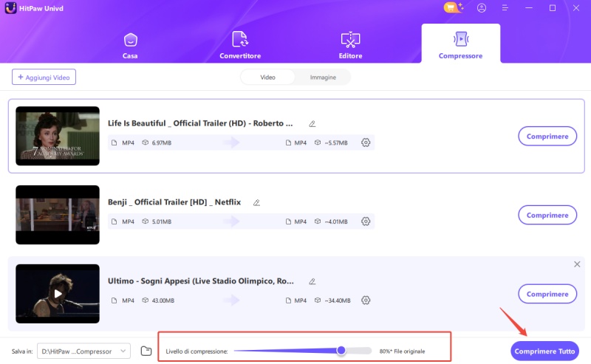
Task: Play the Ultimo video preview thumbnail
Action: (58, 294)
